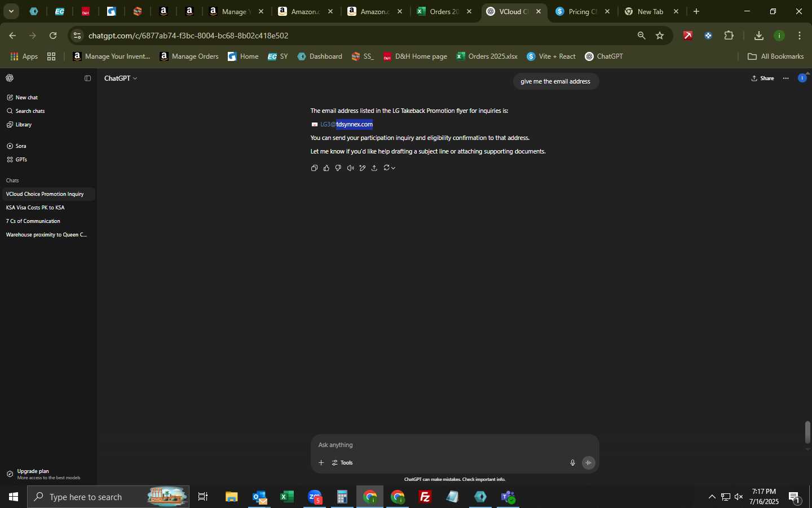The height and width of the screenshot is (508, 812).
Task: Click the red arrow extension icon
Action: point(688,36)
